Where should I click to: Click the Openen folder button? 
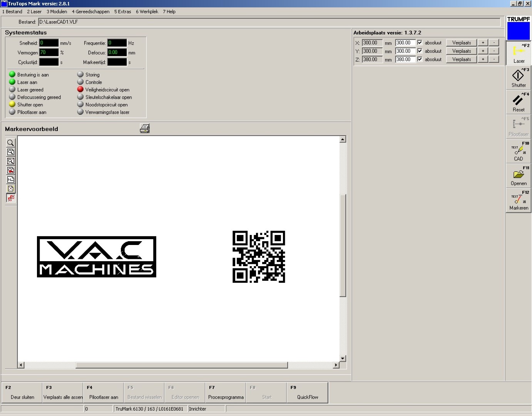click(519, 176)
